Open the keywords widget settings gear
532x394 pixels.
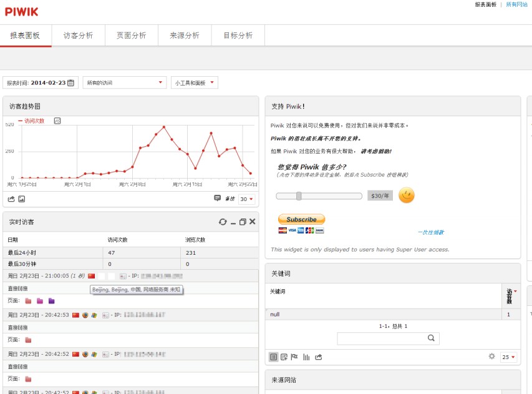[x=491, y=357]
